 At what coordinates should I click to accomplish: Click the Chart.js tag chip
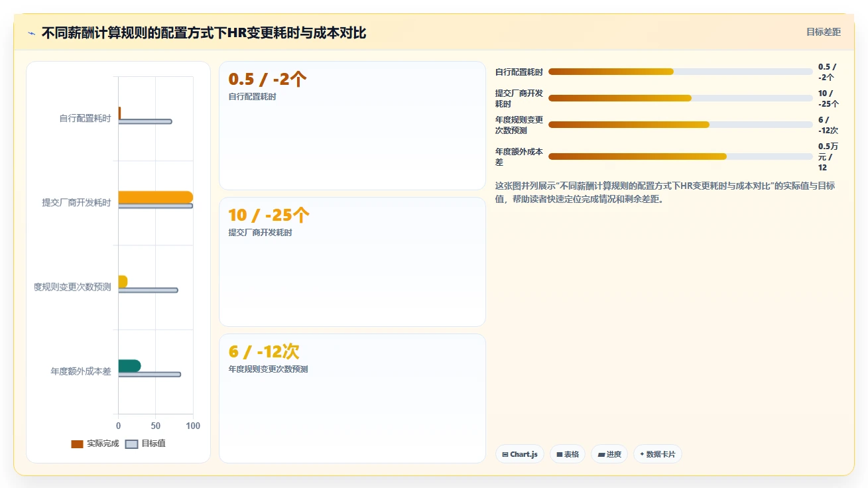click(x=520, y=454)
